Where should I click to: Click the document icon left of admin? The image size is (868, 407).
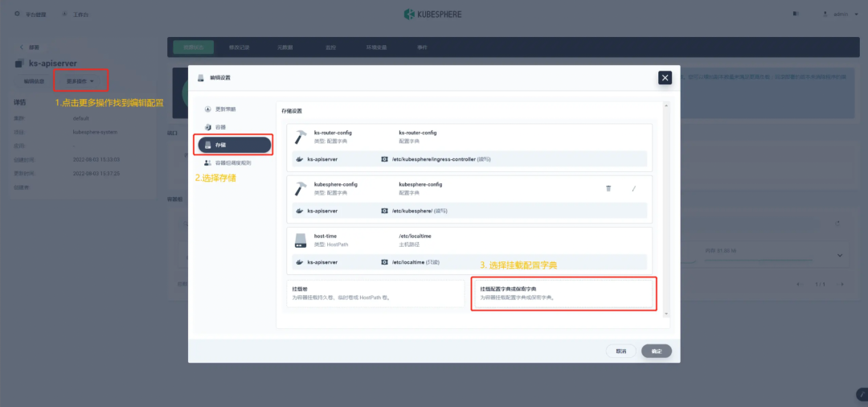796,14
